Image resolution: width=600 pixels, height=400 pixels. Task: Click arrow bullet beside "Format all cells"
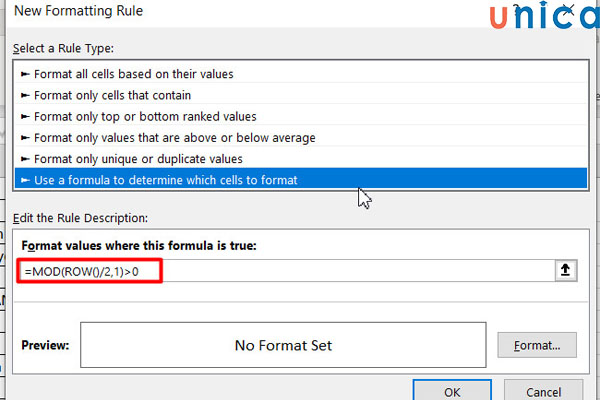point(26,73)
